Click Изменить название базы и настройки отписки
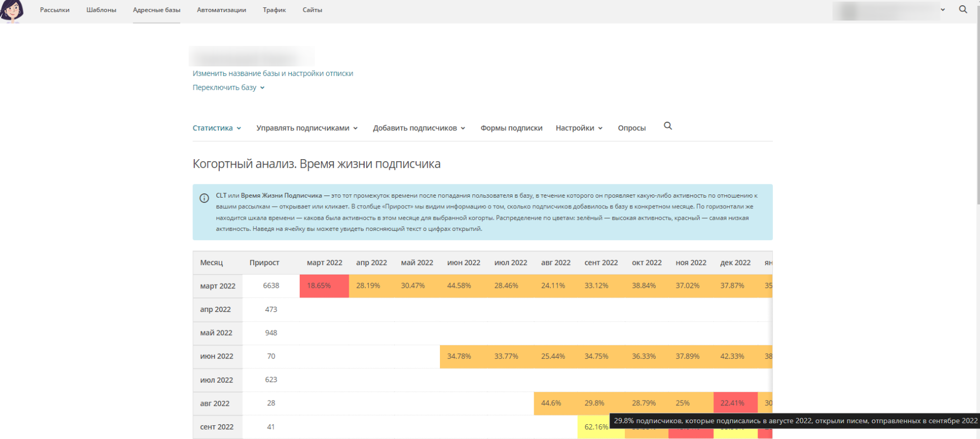Viewport: 980px width, 439px height. pos(272,73)
